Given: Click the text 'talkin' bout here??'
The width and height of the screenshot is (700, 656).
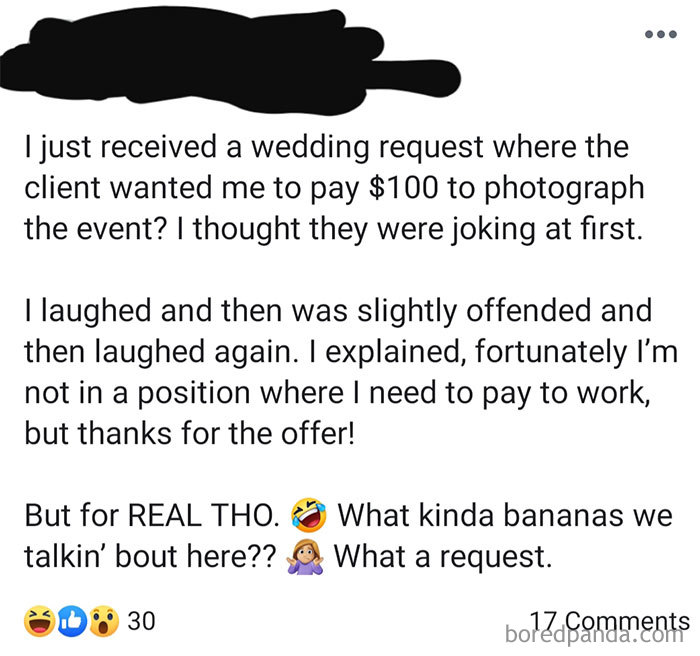Looking at the screenshot, I should coord(148,556).
